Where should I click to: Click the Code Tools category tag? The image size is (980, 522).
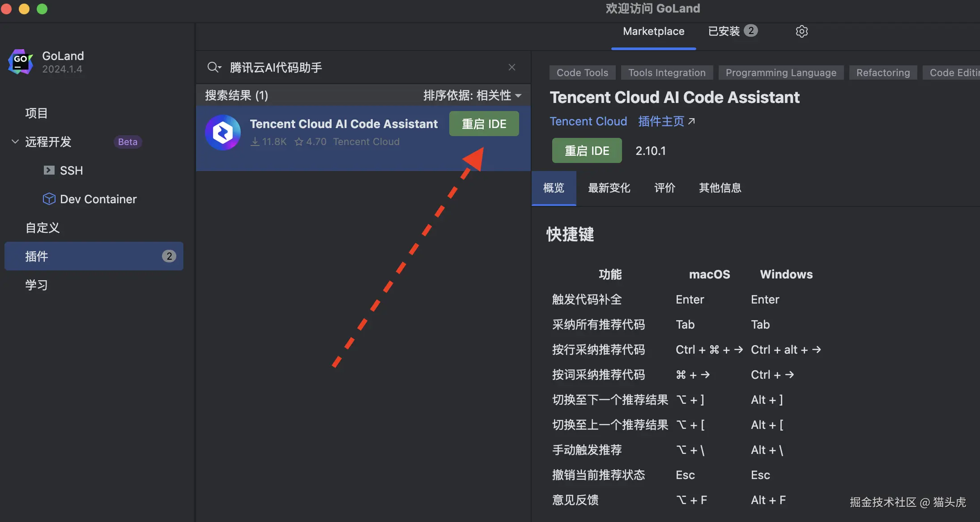(582, 73)
